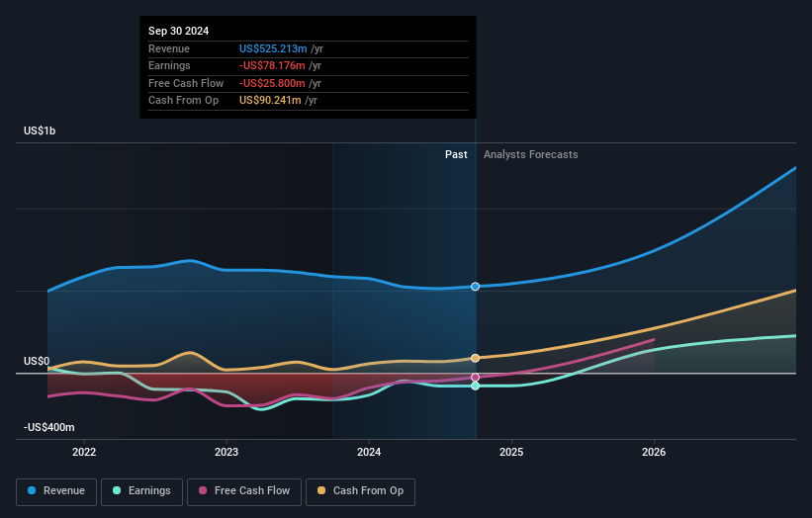Screen dimensions: 812x518
Task: Toggle the Earnings legend button
Action: pyautogui.click(x=141, y=491)
